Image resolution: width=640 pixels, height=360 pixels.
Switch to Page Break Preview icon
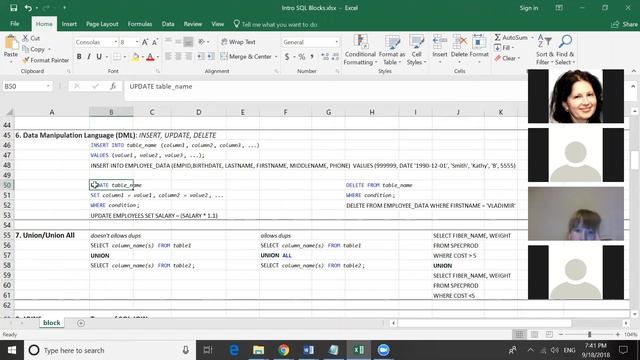point(549,334)
